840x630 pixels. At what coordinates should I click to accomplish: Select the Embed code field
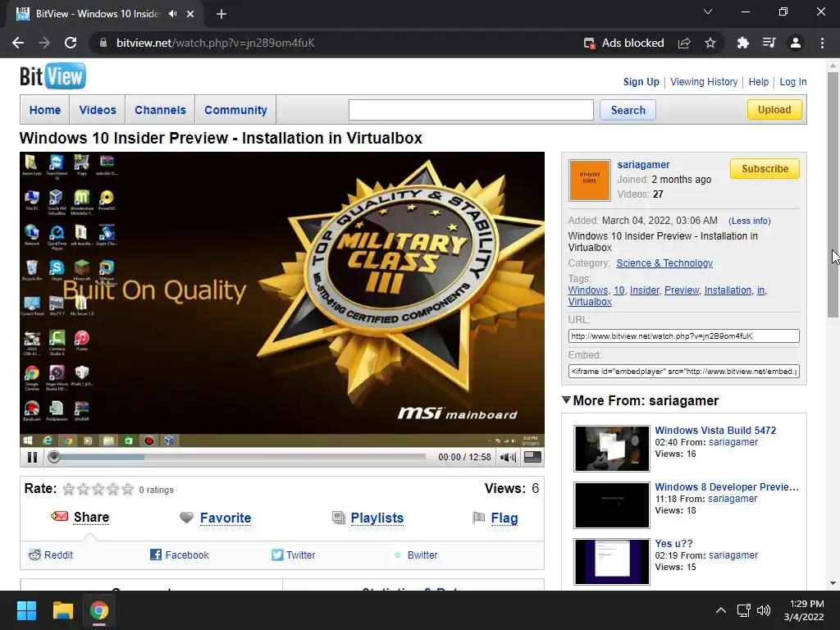click(683, 372)
